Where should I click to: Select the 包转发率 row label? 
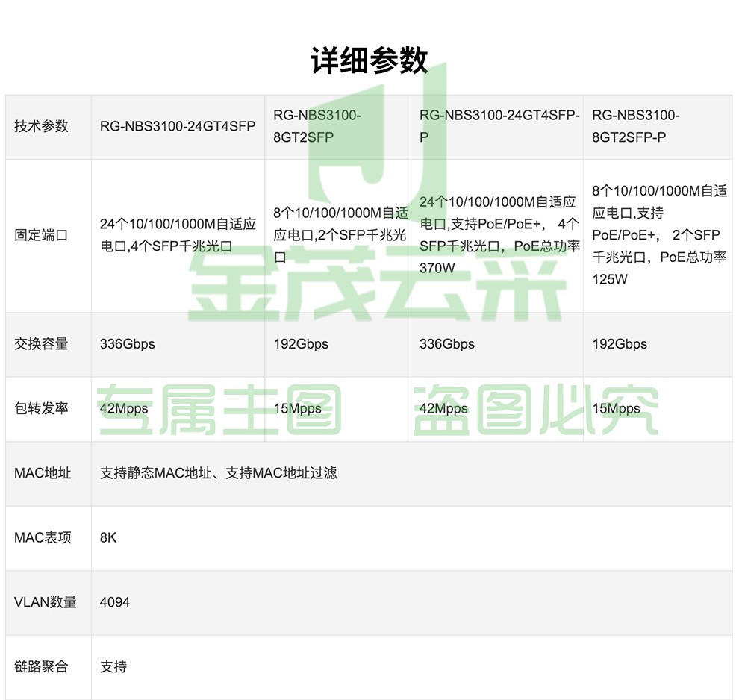(x=42, y=408)
